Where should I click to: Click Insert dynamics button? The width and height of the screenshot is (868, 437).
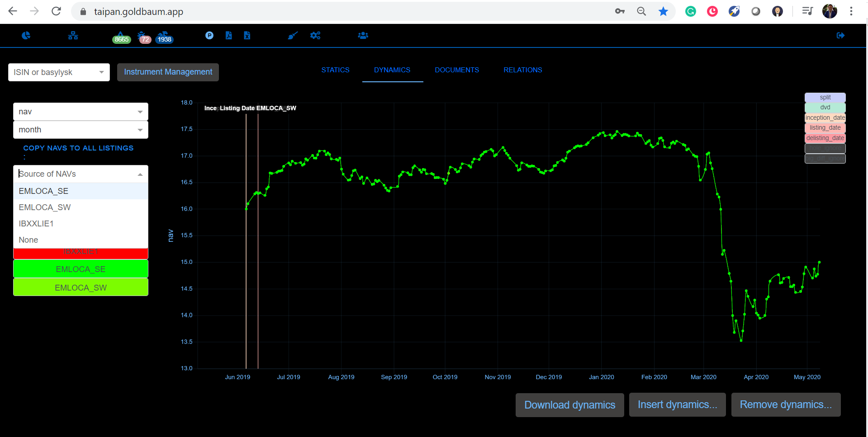pyautogui.click(x=677, y=405)
